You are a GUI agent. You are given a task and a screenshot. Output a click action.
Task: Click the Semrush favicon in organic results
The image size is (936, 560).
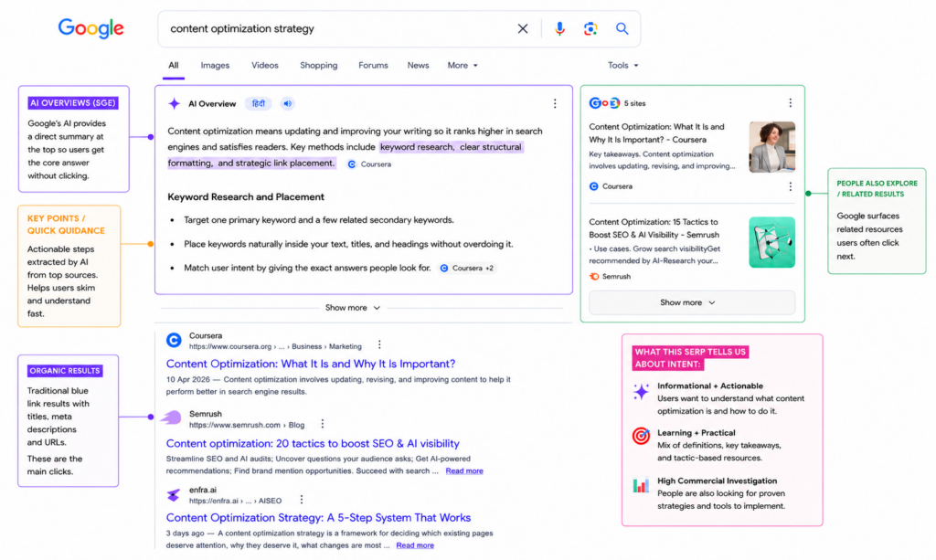[x=172, y=417]
